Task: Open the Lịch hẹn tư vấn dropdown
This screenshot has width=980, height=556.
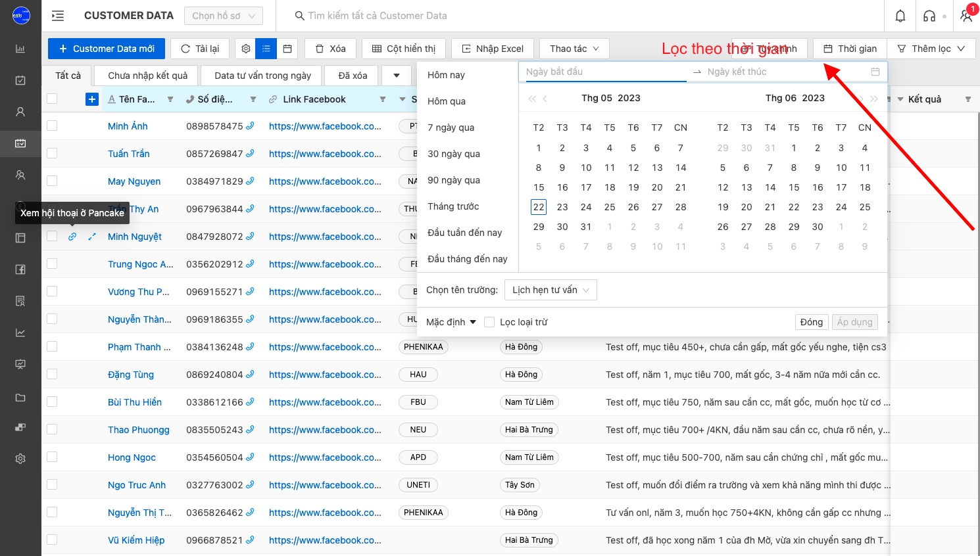Action: 551,290
